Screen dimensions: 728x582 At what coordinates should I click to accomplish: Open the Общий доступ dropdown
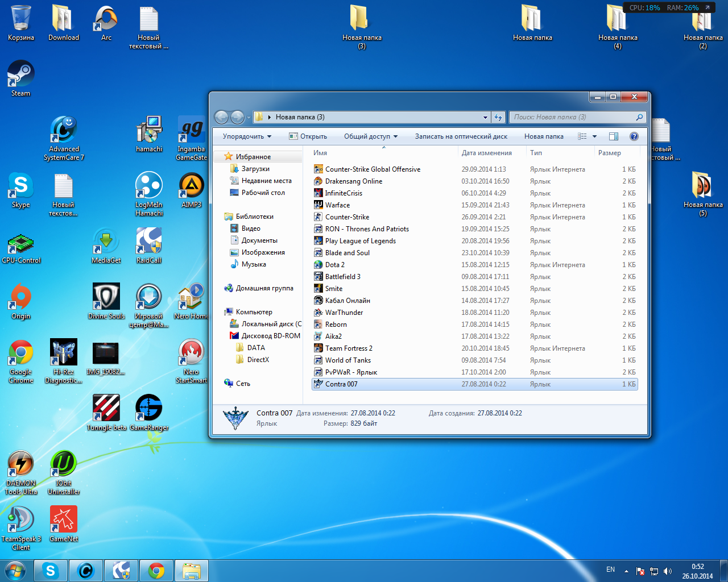371,136
